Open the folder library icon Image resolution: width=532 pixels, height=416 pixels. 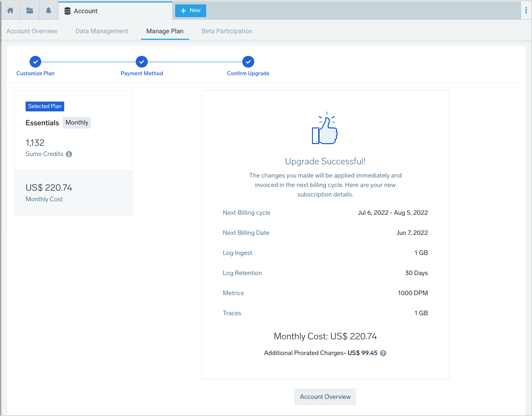[30, 11]
